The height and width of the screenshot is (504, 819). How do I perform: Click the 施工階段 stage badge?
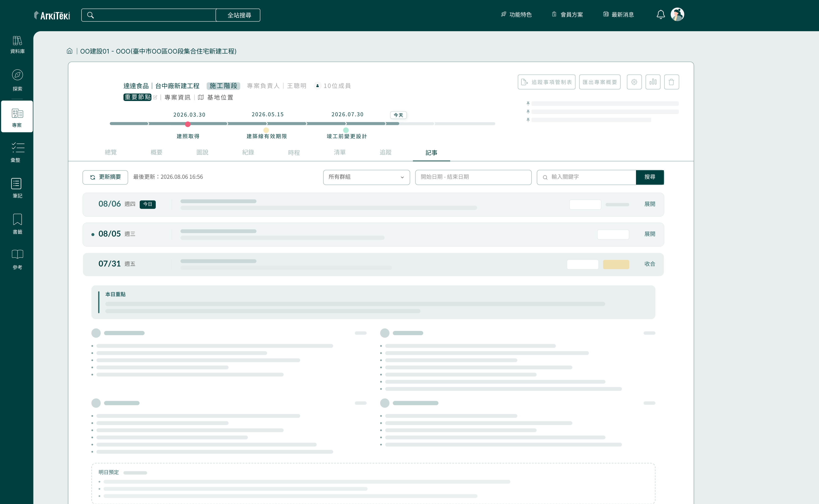tap(223, 86)
